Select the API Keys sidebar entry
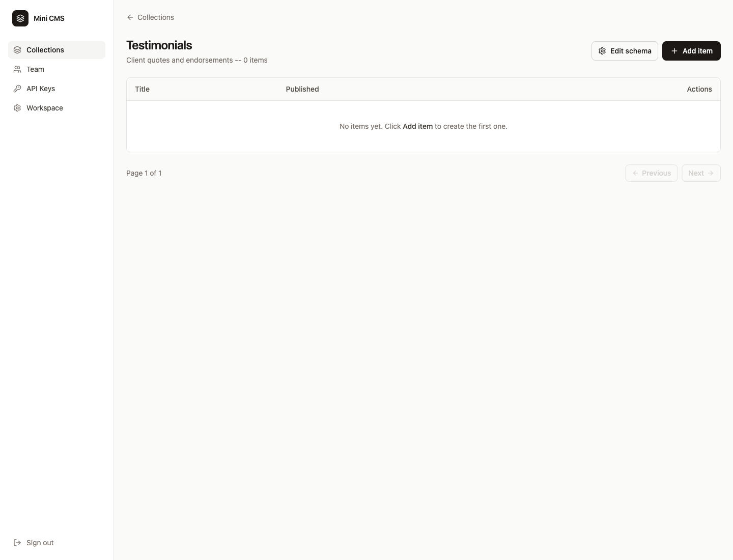The image size is (733, 560). click(40, 89)
